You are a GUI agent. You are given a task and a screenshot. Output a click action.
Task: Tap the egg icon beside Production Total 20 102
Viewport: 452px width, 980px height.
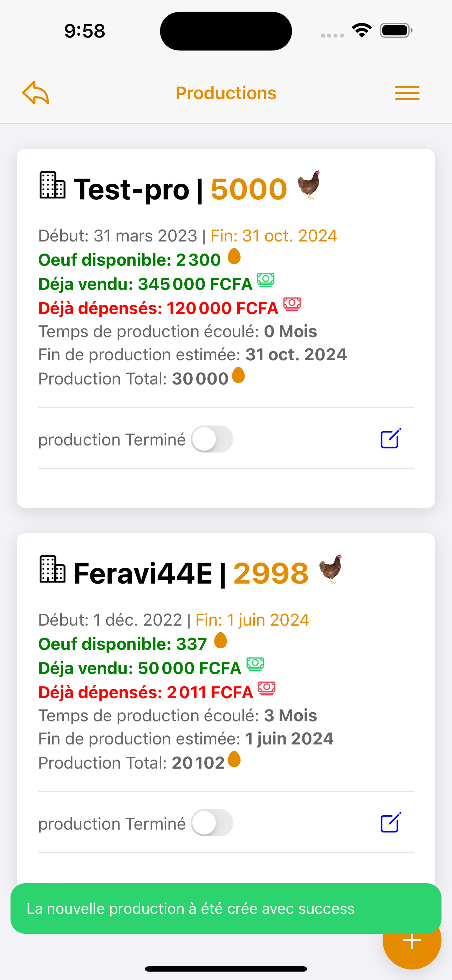click(234, 759)
